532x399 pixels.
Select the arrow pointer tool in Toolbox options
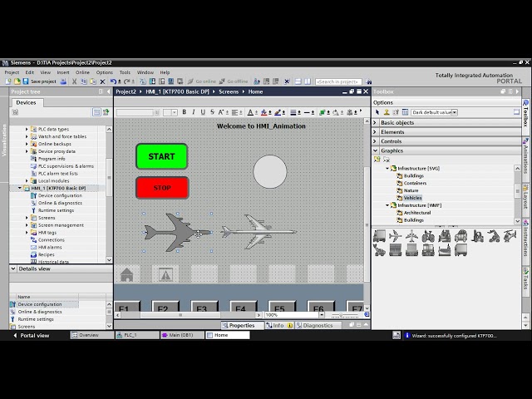(x=377, y=112)
